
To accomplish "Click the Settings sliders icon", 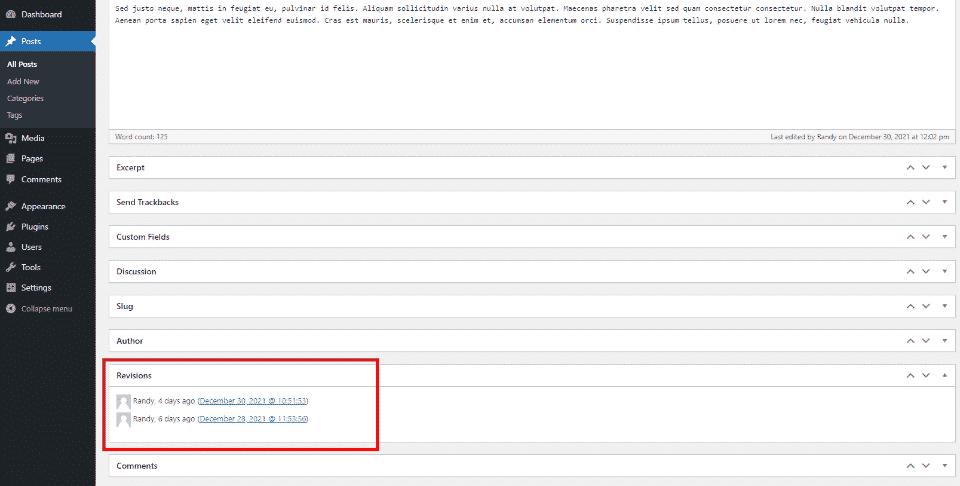I will 10,288.
